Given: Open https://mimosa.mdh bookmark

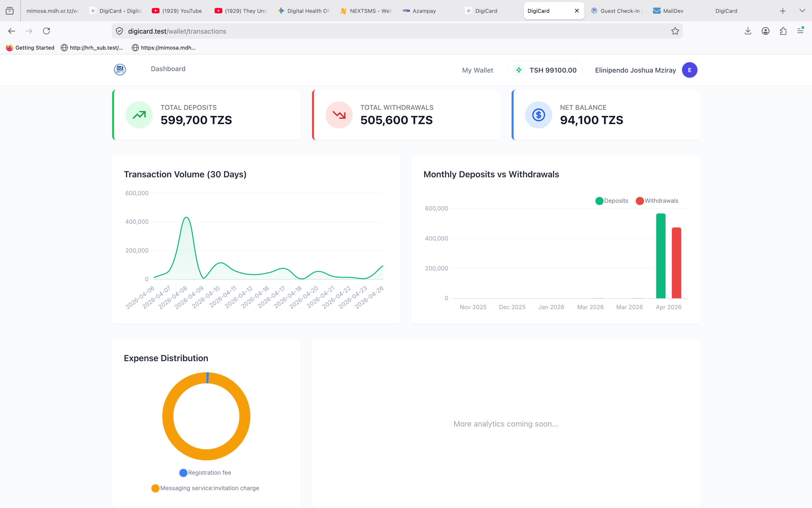Looking at the screenshot, I should 164,48.
